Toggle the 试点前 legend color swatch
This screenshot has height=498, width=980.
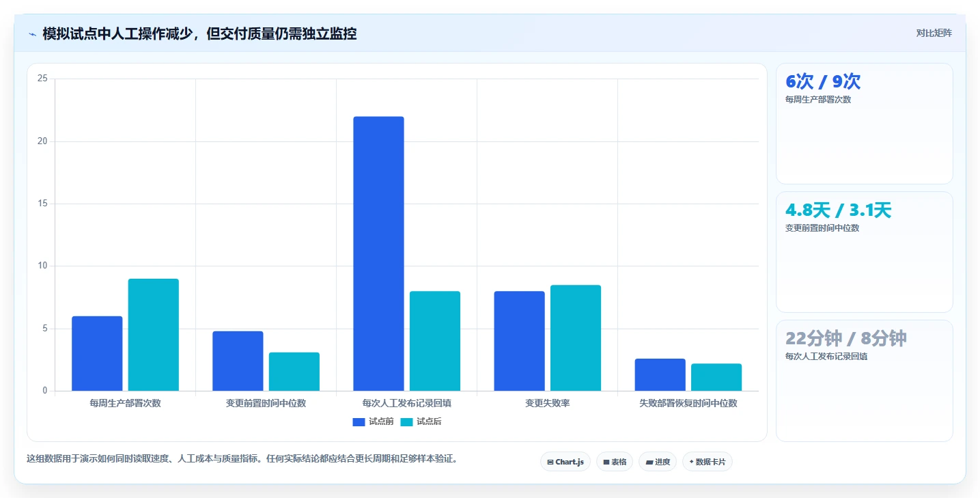pos(359,421)
